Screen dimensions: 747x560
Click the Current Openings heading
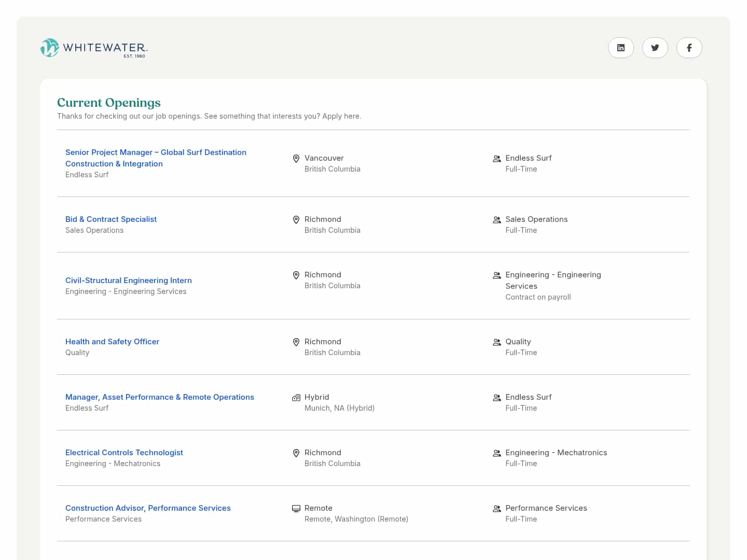[x=109, y=103]
